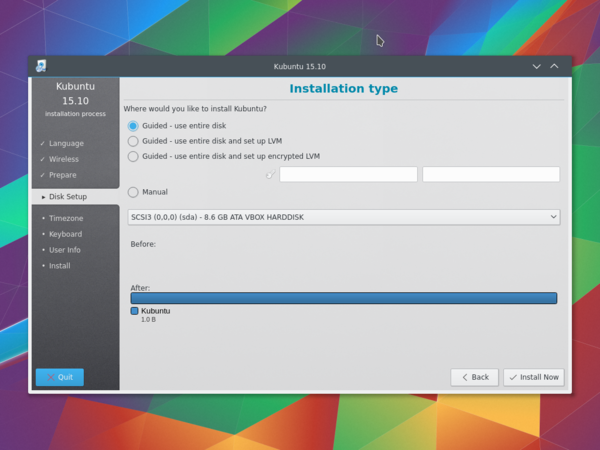Select Guided - use entire disk
The height and width of the screenshot is (450, 600).
click(133, 126)
